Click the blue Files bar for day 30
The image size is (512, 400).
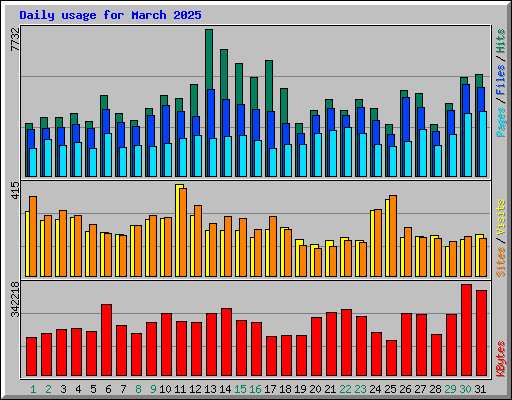coord(466,99)
